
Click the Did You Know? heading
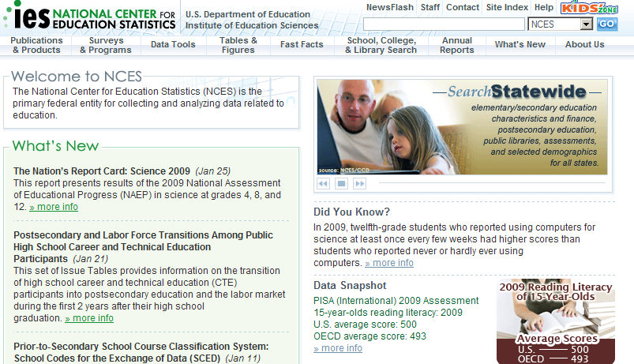(x=352, y=212)
